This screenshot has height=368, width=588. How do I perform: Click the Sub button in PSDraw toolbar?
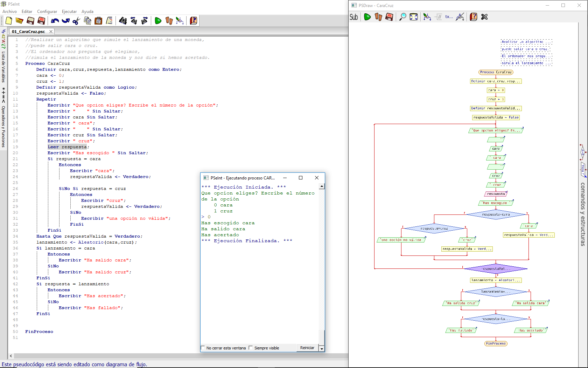tap(353, 17)
